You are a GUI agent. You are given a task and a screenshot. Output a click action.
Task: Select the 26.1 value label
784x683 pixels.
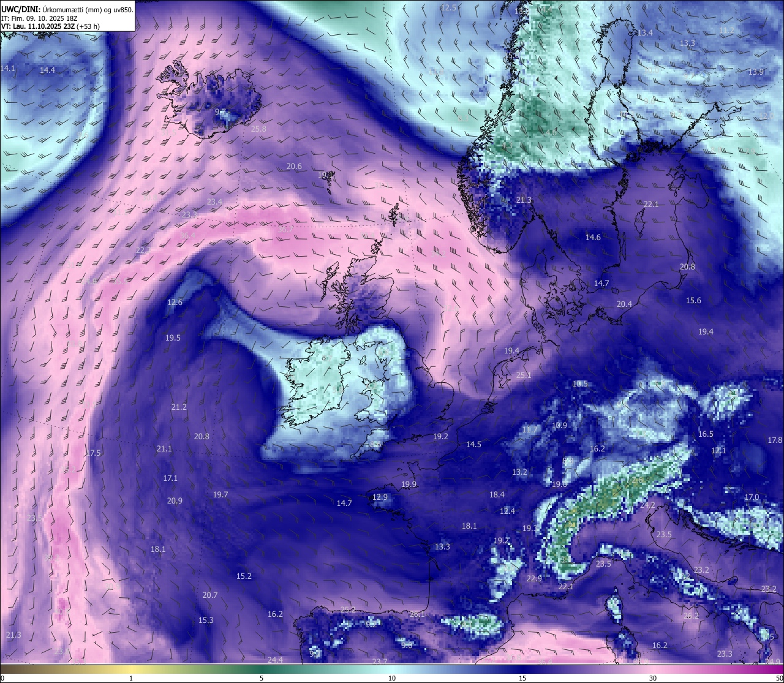point(417,614)
